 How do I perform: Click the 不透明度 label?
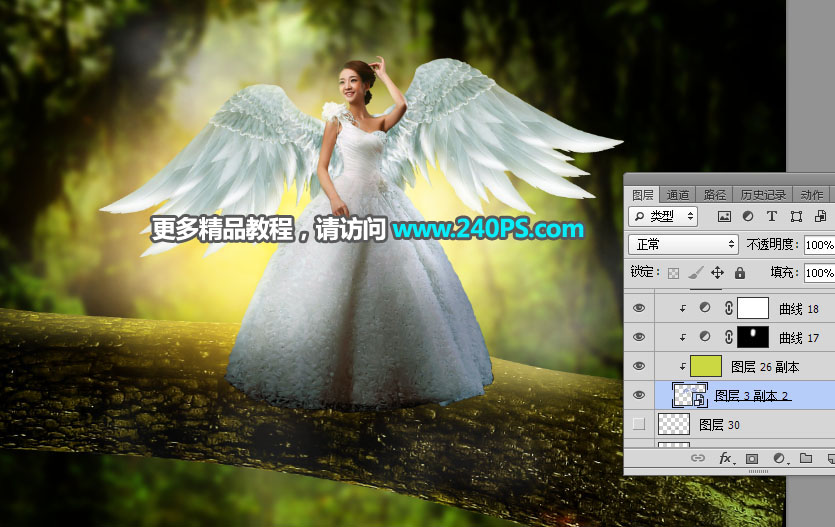[772, 245]
